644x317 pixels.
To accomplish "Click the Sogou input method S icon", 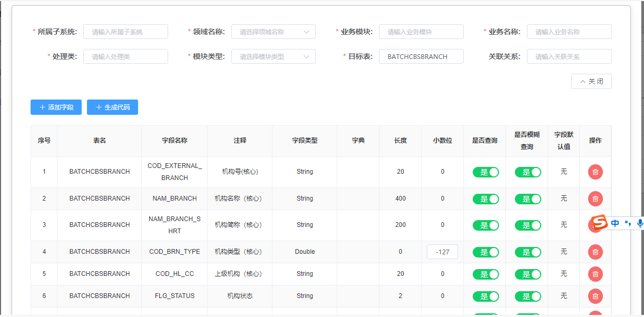I will tap(599, 223).
